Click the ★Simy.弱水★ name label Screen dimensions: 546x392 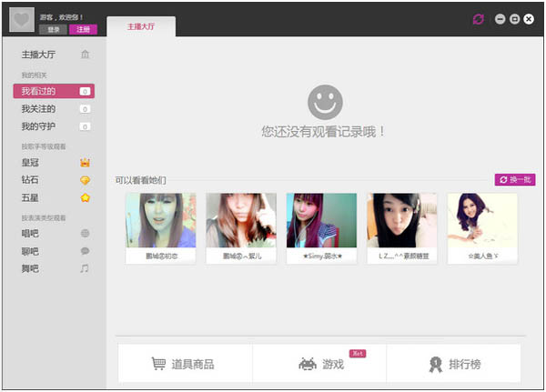(x=322, y=256)
